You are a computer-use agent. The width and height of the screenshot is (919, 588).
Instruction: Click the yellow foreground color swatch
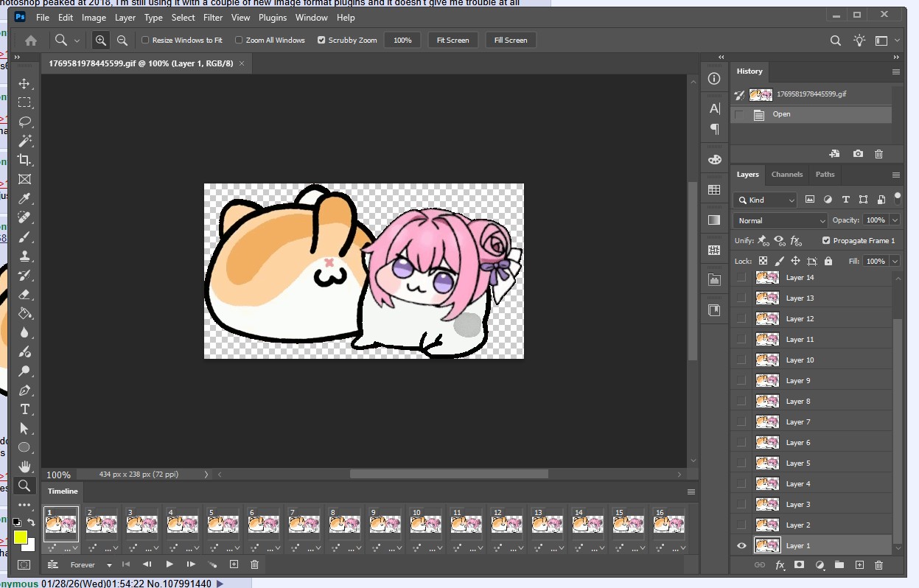[x=20, y=537]
